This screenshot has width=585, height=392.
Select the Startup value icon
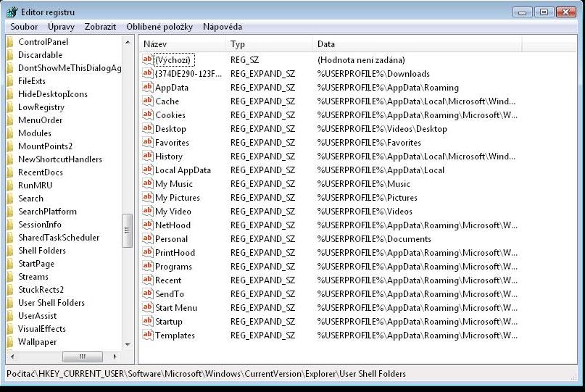click(148, 322)
